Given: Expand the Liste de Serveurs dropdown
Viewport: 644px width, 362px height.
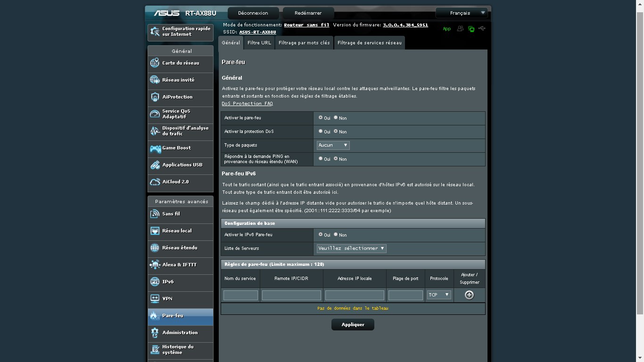Looking at the screenshot, I should (351, 248).
